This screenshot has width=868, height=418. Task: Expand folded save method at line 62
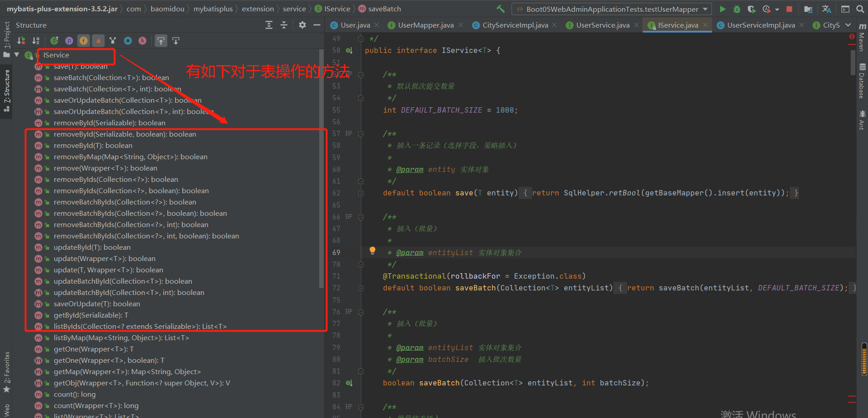tap(361, 193)
